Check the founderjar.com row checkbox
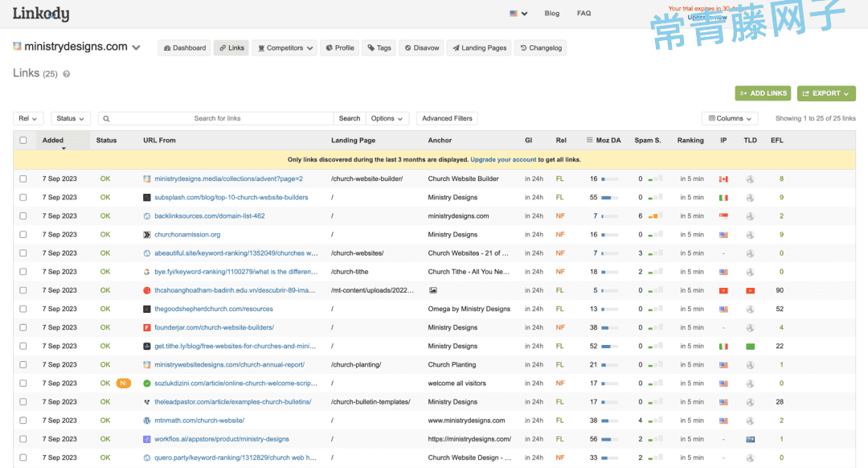This screenshot has height=468, width=868. 23,328
